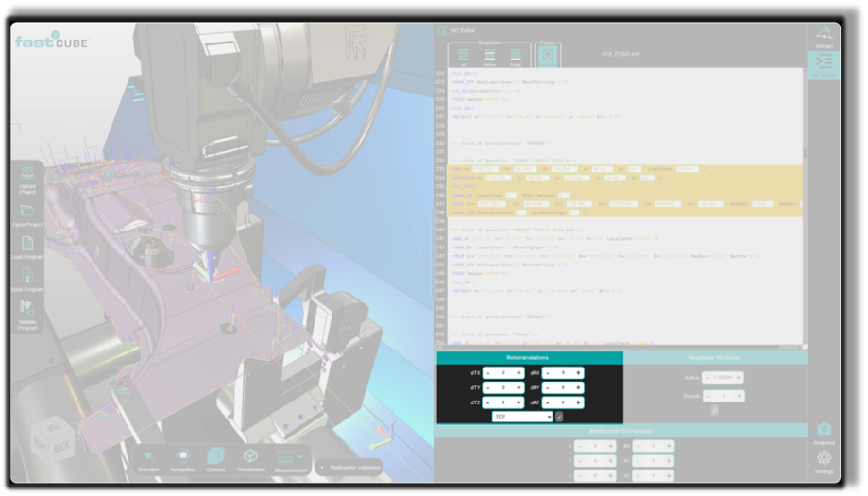Click the Load Program icon
The width and height of the screenshot is (868, 496).
pos(27,246)
